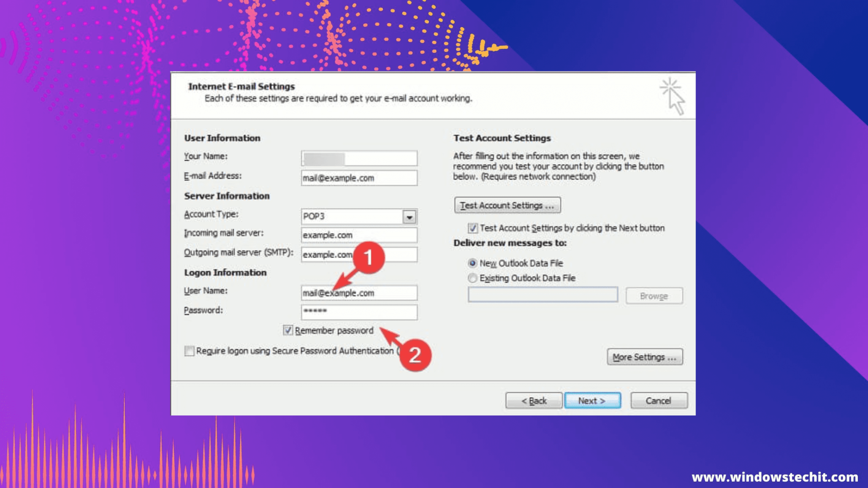The image size is (868, 488).
Task: Click the Next button
Action: 593,400
